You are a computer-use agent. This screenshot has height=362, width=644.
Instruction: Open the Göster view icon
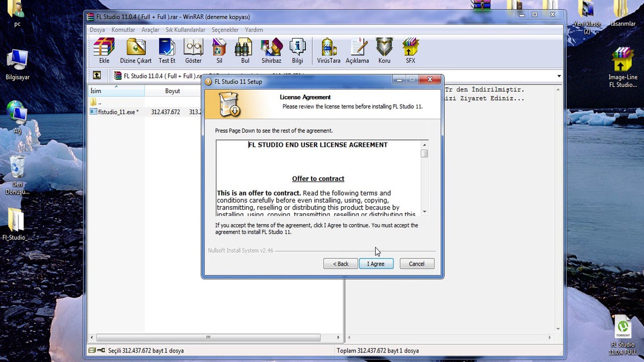193,51
